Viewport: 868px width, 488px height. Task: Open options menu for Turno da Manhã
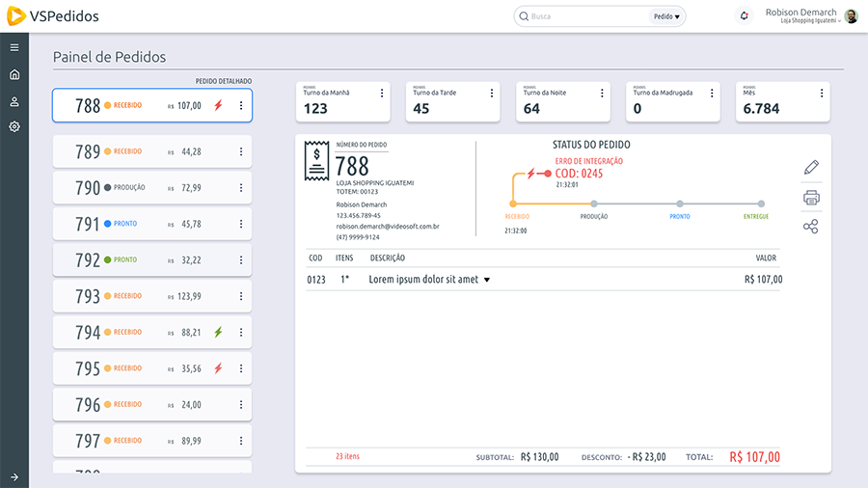(x=382, y=94)
